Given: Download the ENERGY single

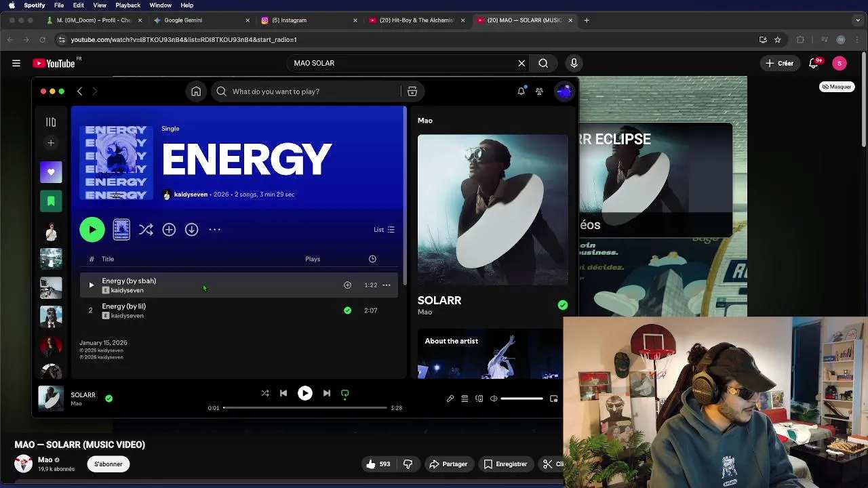Looking at the screenshot, I should click(192, 230).
